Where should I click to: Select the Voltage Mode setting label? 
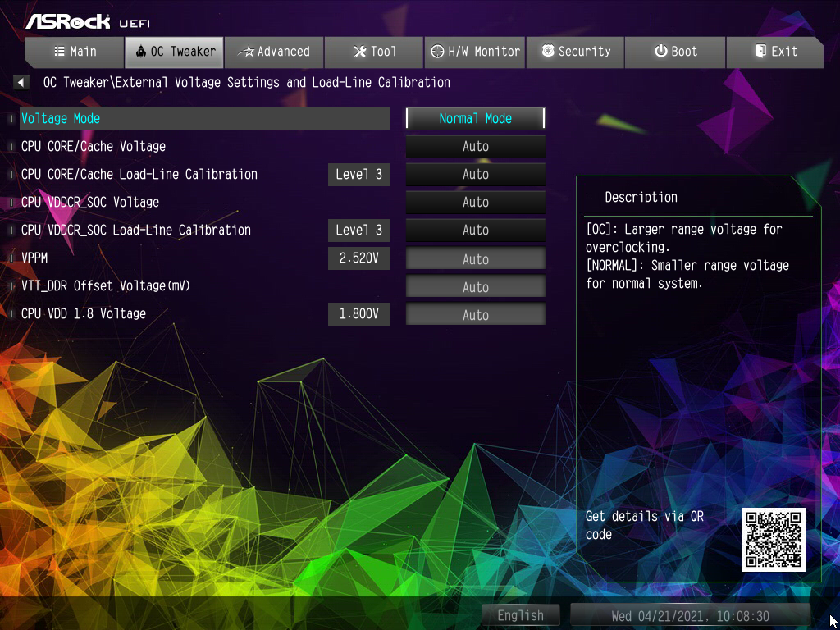pos(61,118)
